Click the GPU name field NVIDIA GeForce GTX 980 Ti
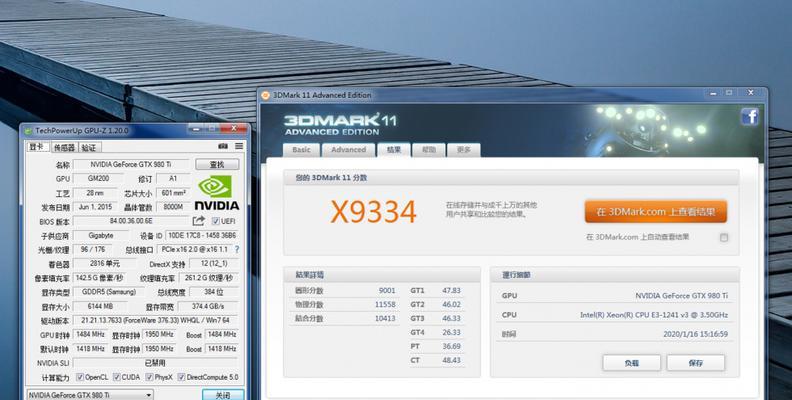Screen dimensions: 792x400 coord(131,165)
